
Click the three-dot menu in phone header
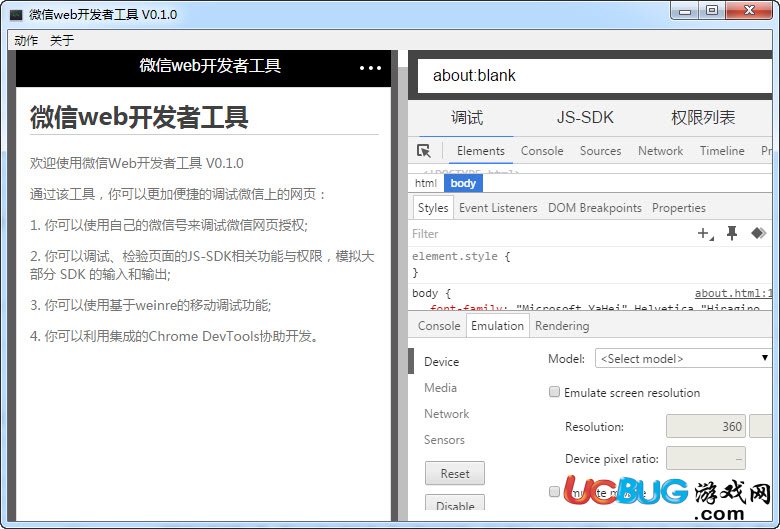(x=370, y=68)
